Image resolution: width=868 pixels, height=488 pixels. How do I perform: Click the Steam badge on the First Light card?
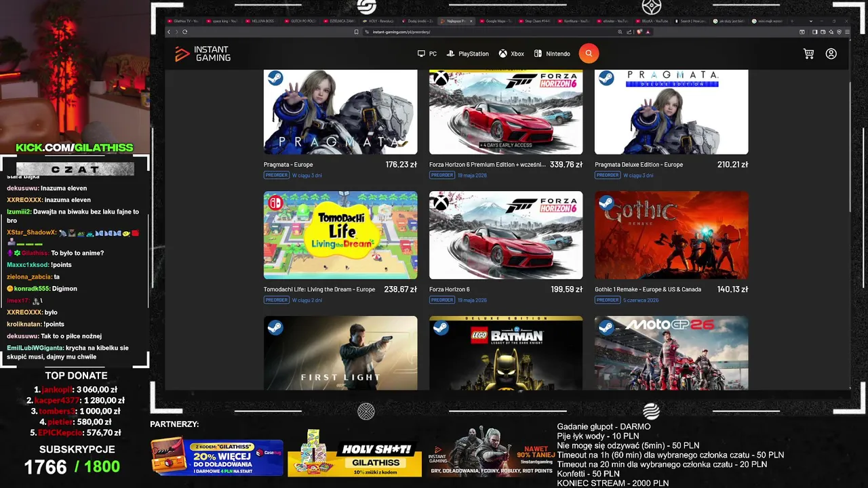click(x=275, y=327)
